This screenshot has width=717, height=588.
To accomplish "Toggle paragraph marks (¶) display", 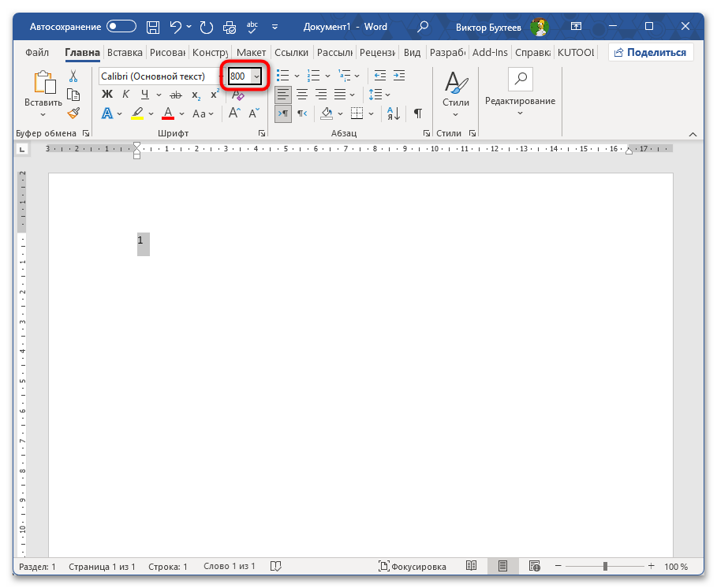I will tap(417, 114).
